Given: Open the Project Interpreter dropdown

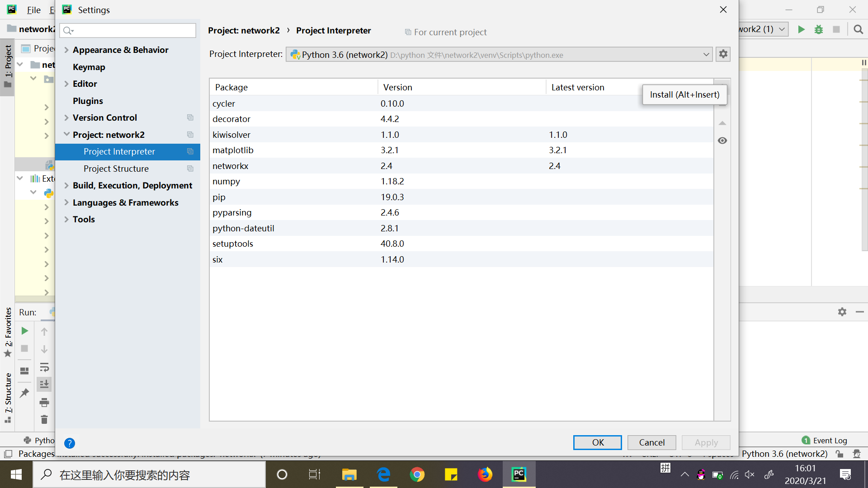Looking at the screenshot, I should (x=706, y=55).
